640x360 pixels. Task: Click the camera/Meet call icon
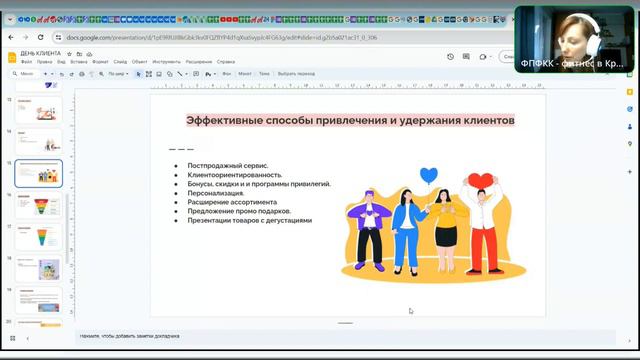483,57
